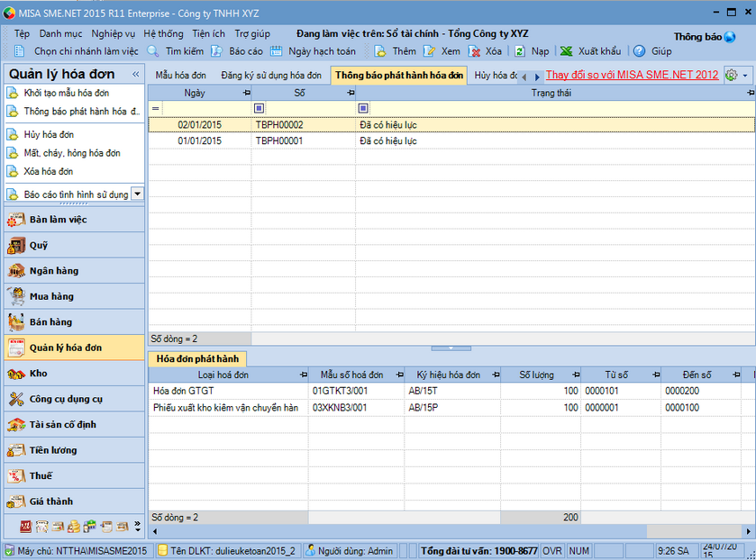Open Ngày column filter equals operator
756x560 pixels.
coord(155,108)
